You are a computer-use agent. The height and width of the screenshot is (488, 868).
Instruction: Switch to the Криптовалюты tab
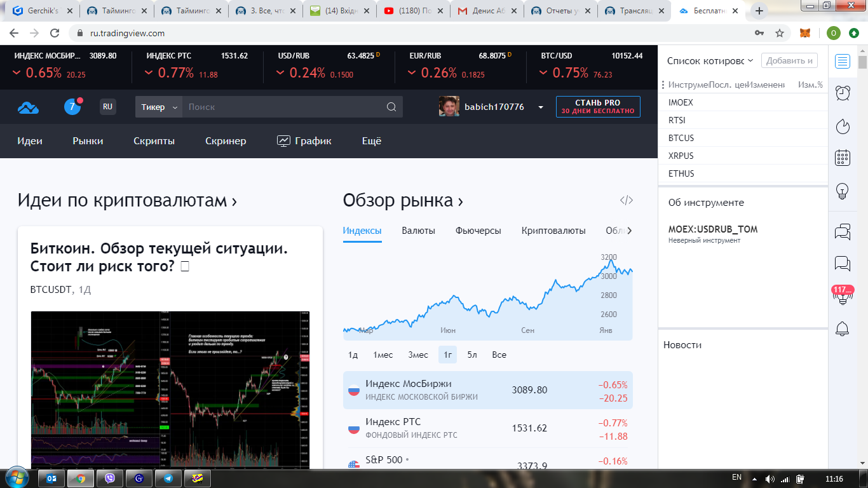(x=553, y=231)
